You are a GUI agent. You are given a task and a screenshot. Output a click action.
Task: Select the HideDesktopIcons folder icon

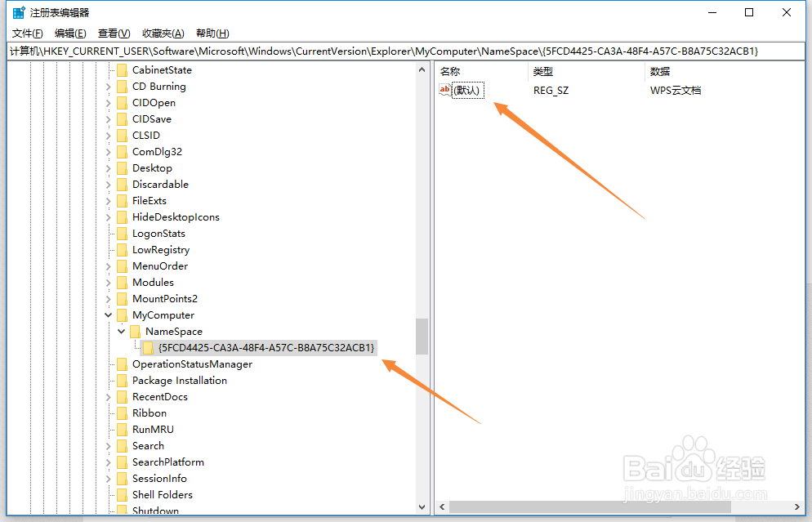pyautogui.click(x=123, y=217)
